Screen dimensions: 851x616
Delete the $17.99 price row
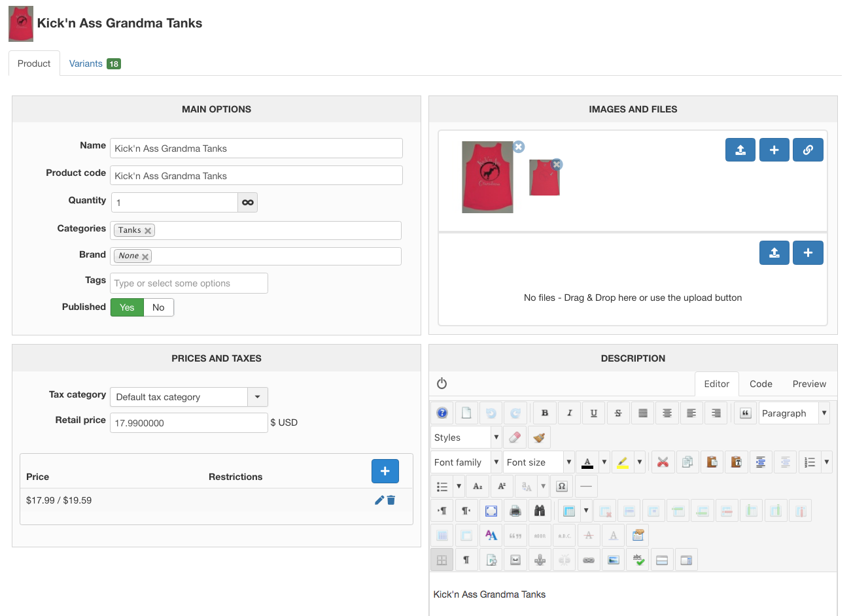pos(391,500)
